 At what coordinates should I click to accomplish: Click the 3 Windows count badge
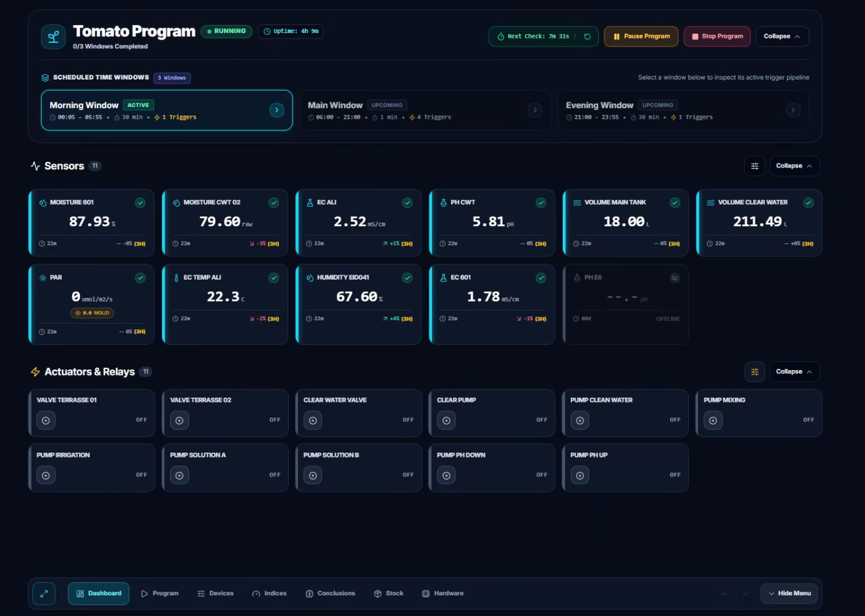(x=172, y=78)
